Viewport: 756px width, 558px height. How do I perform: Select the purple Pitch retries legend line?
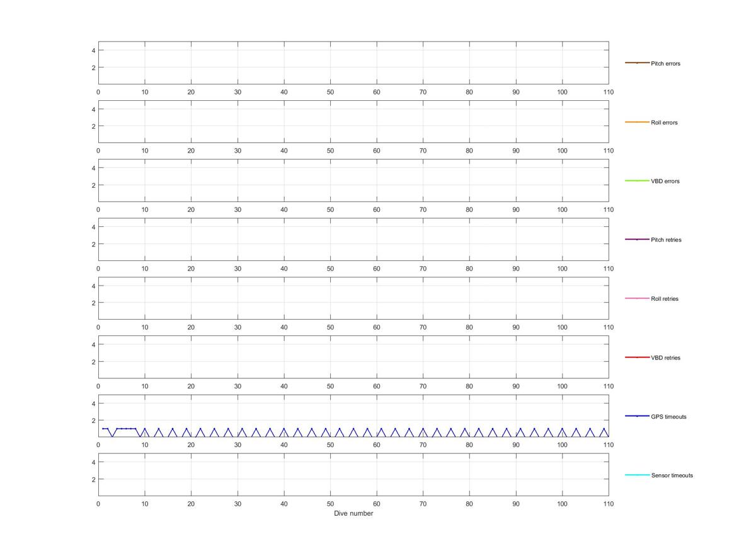(637, 240)
